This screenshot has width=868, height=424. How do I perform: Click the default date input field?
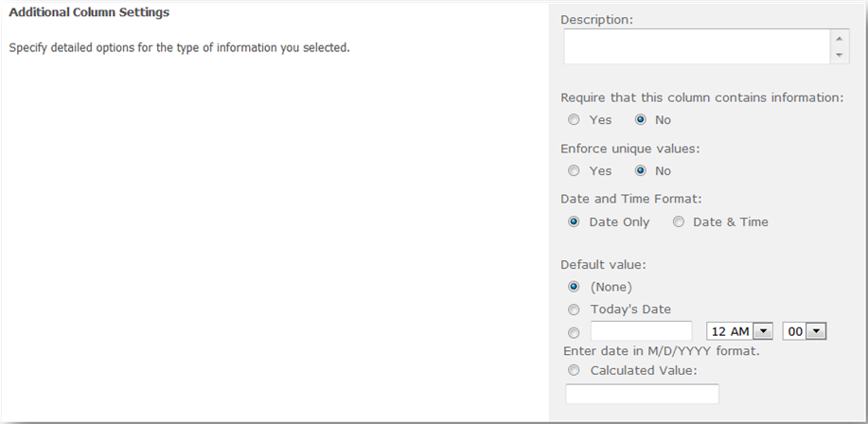point(642,331)
